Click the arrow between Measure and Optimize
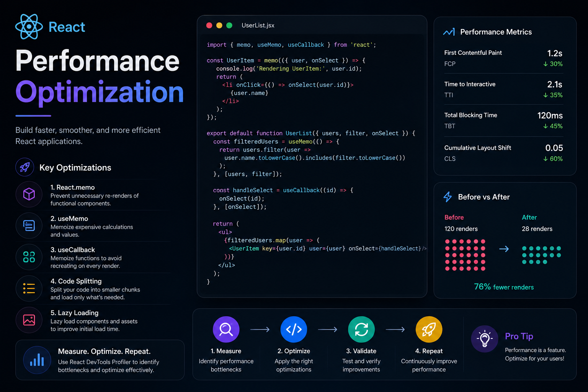The height and width of the screenshot is (392, 588). point(260,329)
